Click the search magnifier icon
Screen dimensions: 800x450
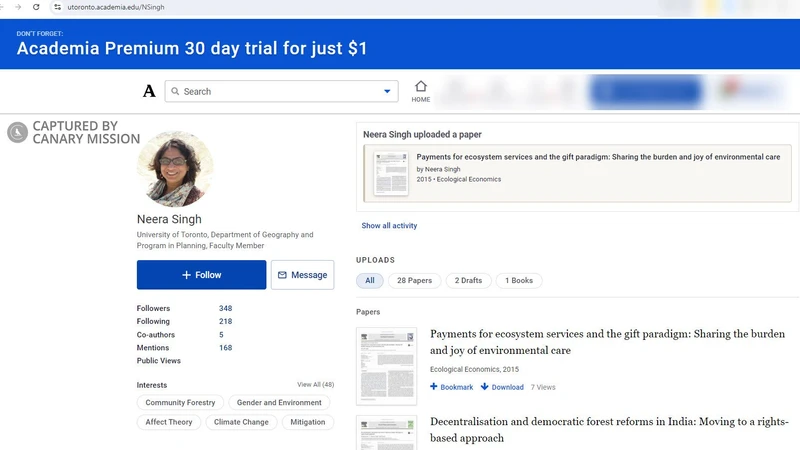point(175,91)
